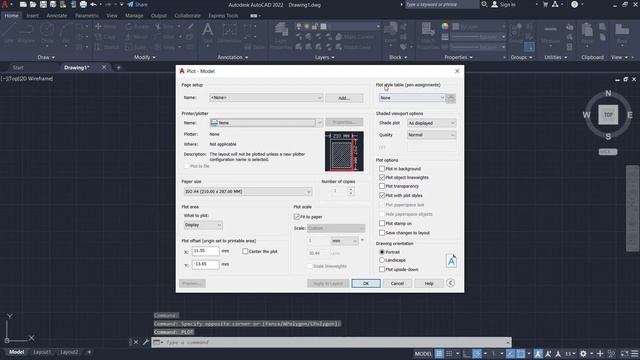Uncheck Fit to paper checkbox
640x360 pixels.
click(297, 217)
